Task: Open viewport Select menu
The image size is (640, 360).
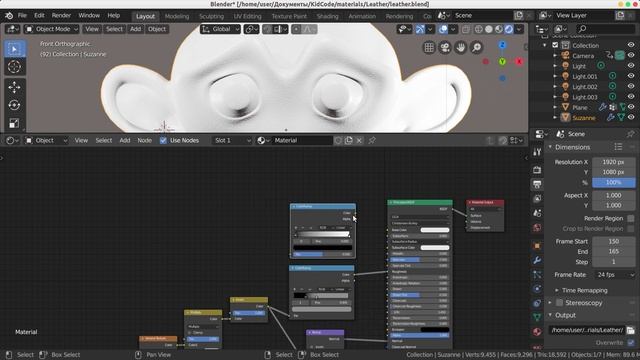Action: (x=114, y=29)
